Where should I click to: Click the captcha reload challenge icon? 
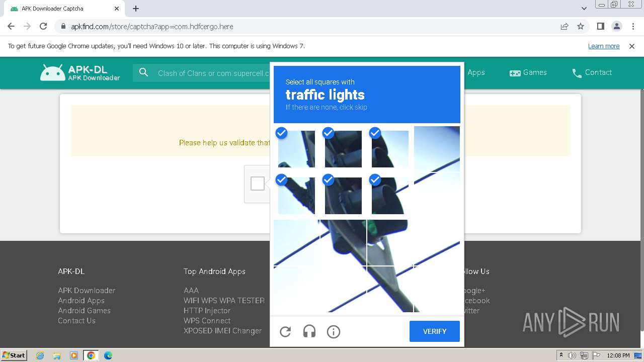click(285, 331)
